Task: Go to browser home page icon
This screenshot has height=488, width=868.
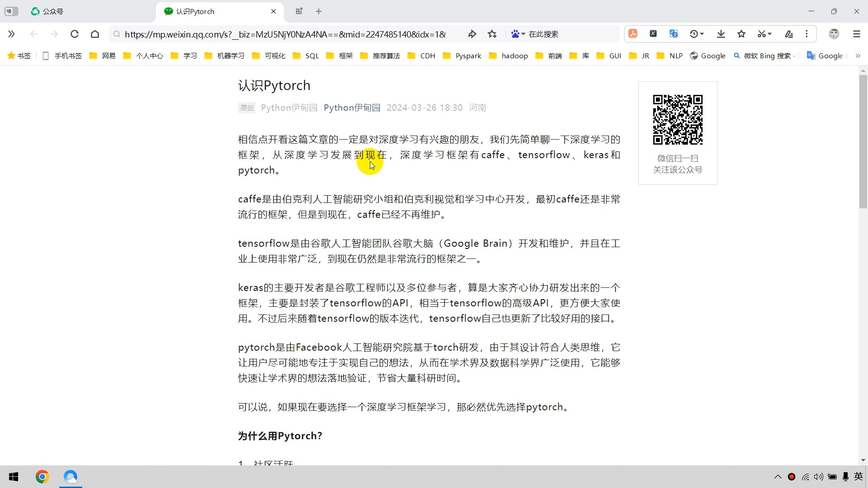Action: pos(95,34)
